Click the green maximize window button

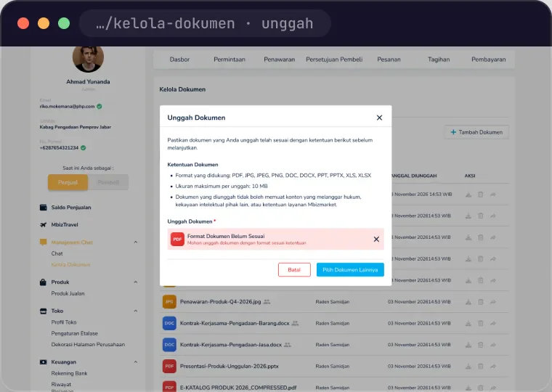tap(64, 23)
